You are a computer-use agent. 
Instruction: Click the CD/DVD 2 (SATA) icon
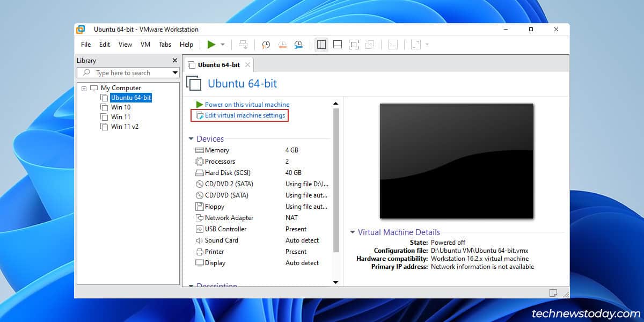coord(200,184)
